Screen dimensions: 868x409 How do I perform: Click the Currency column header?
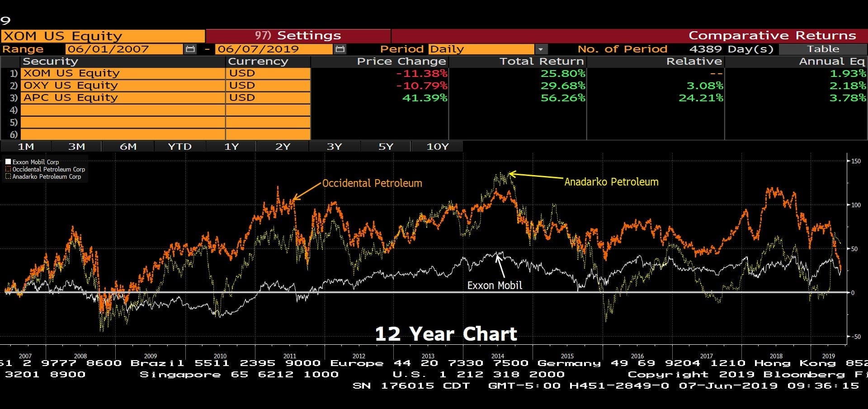(258, 62)
